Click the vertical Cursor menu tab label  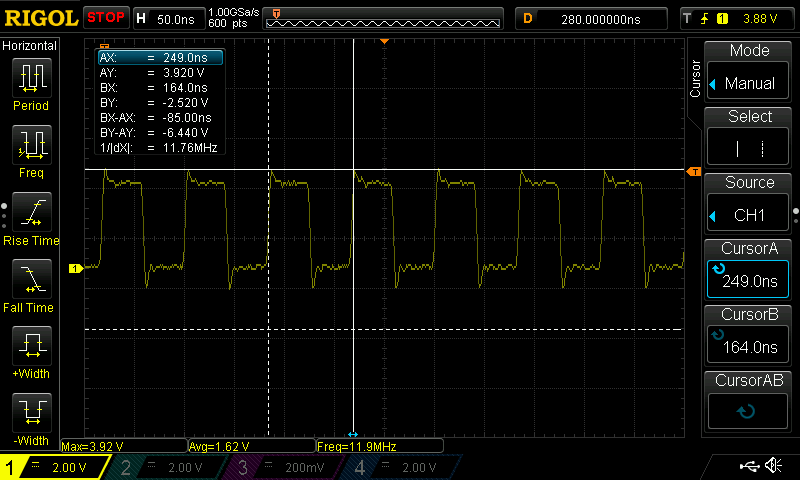point(695,79)
